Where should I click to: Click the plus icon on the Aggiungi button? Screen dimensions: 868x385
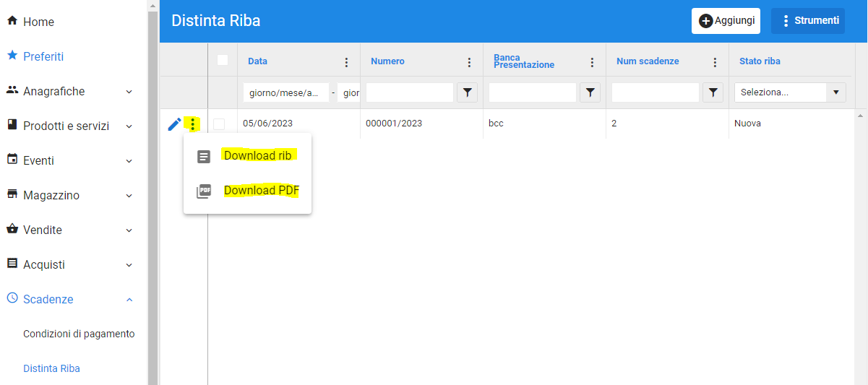coord(705,21)
